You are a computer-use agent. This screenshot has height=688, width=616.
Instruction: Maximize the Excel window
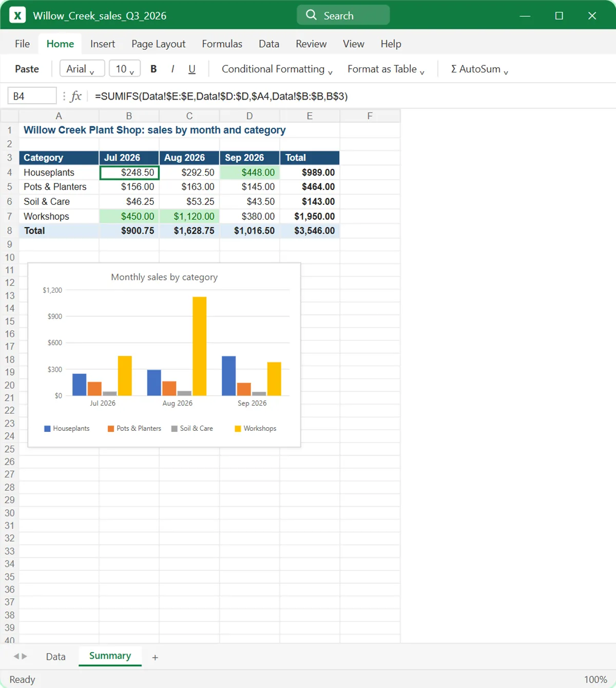[559, 15]
